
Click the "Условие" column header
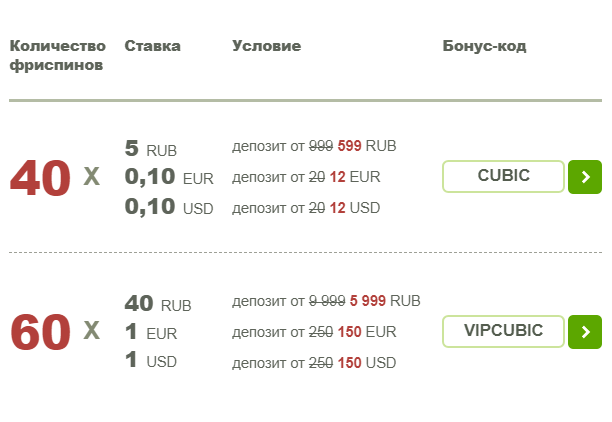click(266, 46)
